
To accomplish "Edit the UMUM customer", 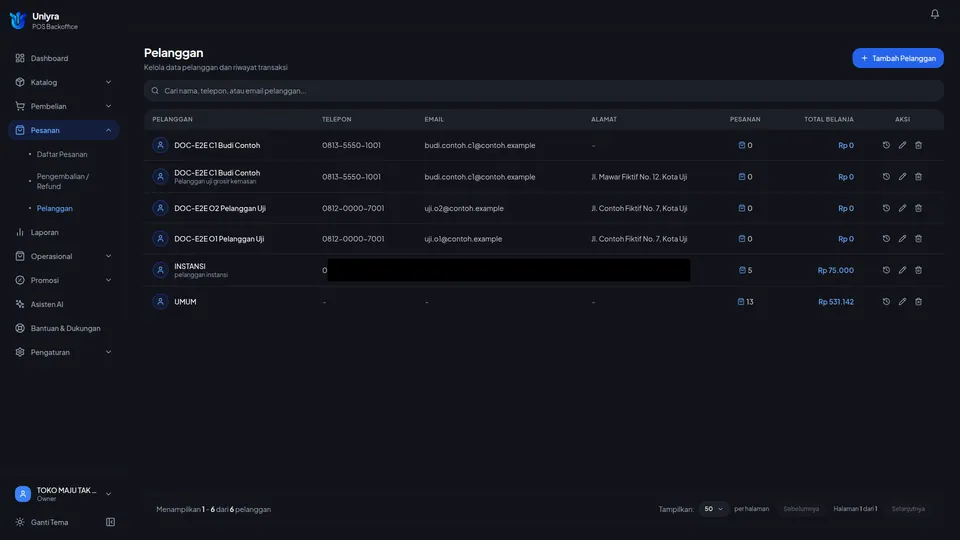I will click(x=902, y=302).
